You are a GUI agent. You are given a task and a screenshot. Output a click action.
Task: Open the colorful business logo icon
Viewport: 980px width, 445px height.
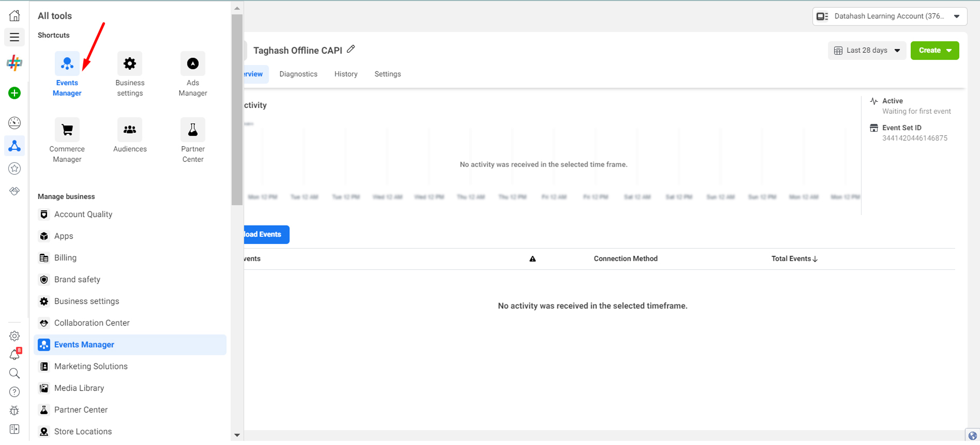[14, 63]
